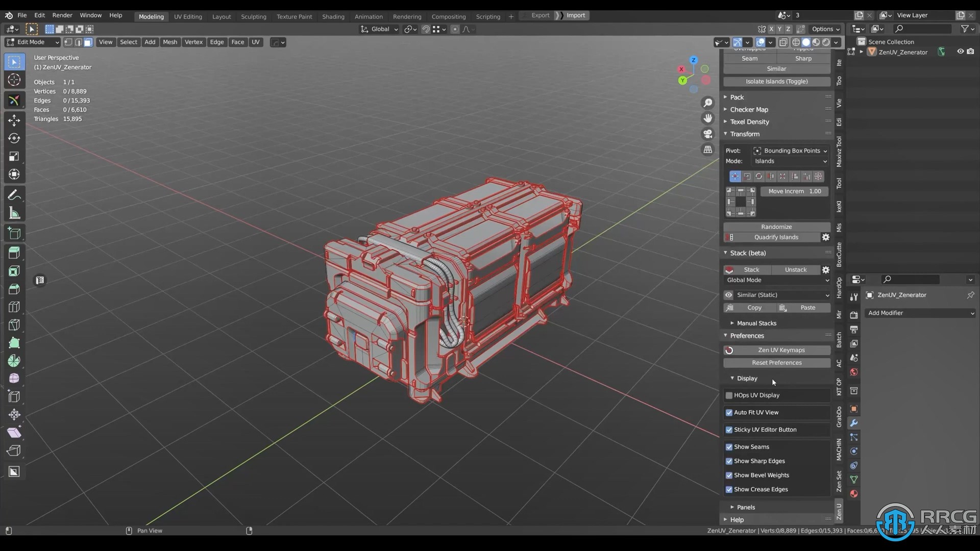The image size is (980, 551).
Task: Enable Show Sharp Edges checkbox
Action: (729, 461)
